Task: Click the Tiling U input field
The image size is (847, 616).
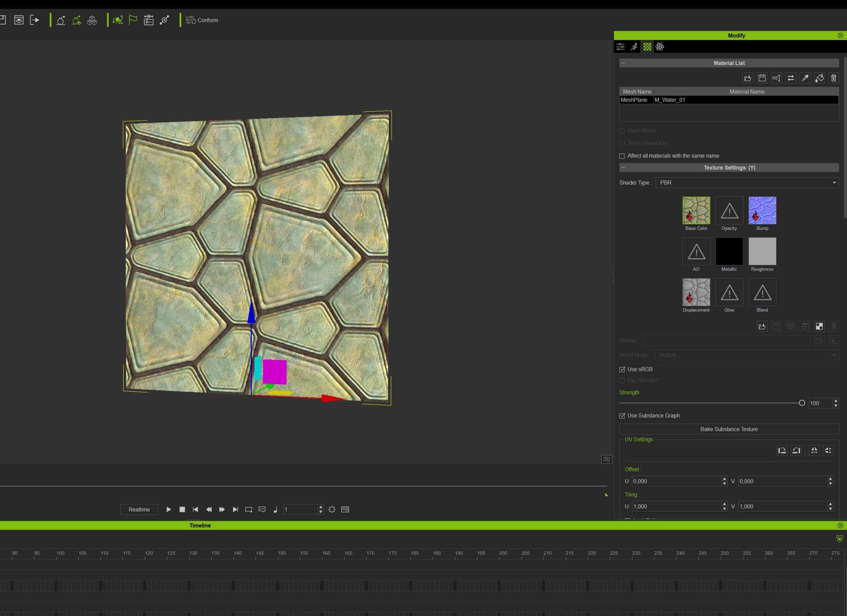Action: (x=677, y=506)
